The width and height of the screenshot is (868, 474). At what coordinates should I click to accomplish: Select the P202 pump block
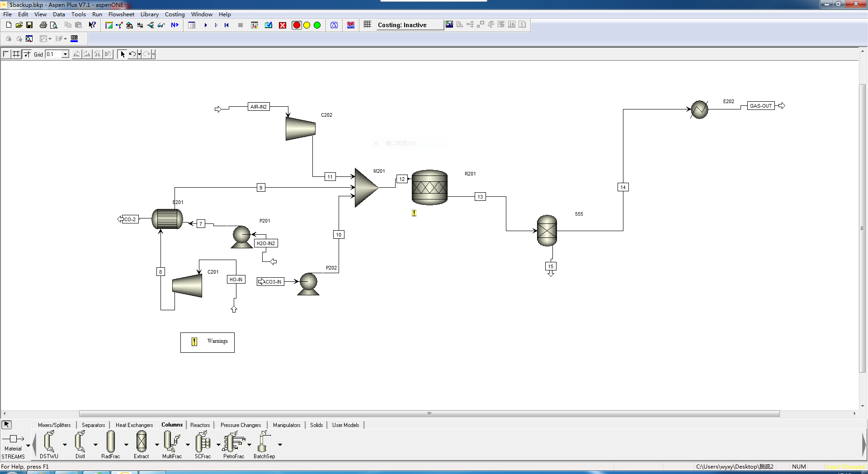click(308, 284)
